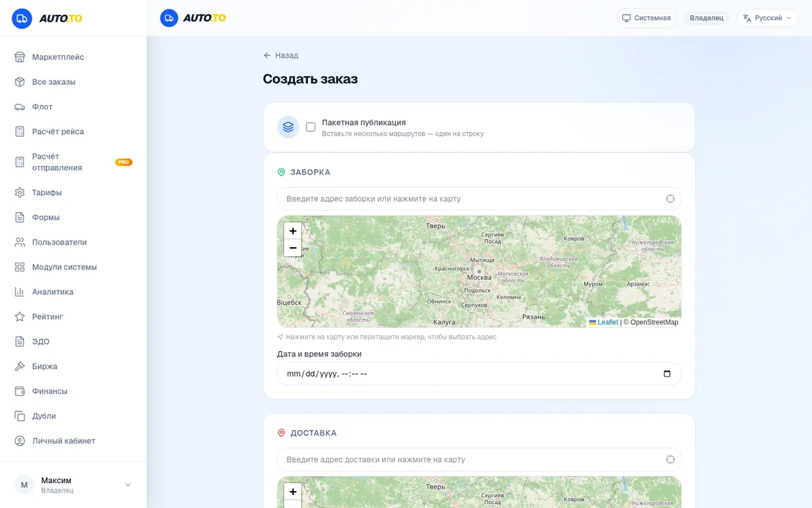Click the Флот truck icon
Viewport: 812px width, 508px height.
20,107
